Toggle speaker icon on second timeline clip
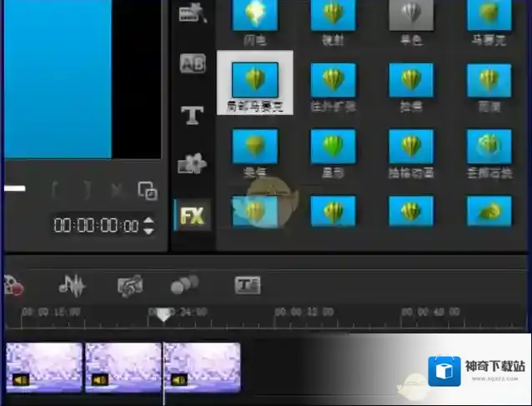The height and width of the screenshot is (406, 532). coord(100,380)
